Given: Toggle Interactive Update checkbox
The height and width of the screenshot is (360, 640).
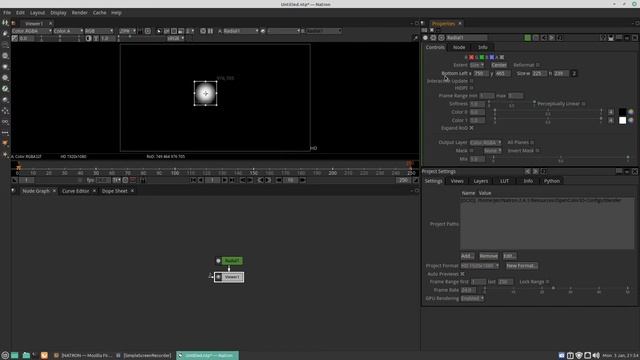Looking at the screenshot, I should (x=471, y=81).
